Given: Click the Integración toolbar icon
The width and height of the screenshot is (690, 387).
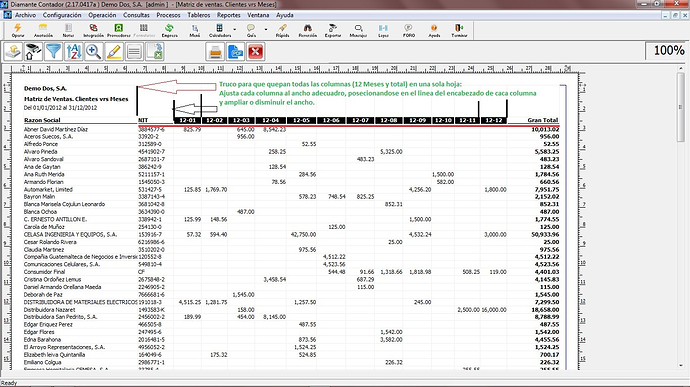Looking at the screenshot, I should point(93,30).
